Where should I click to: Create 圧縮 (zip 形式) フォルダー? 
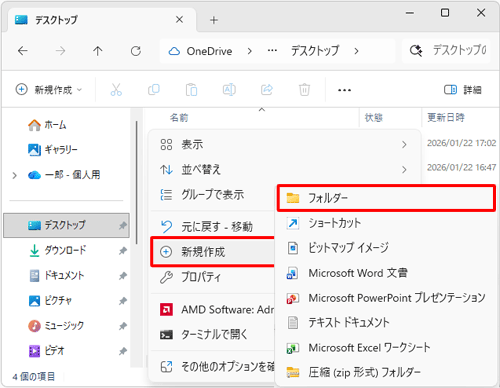[x=386, y=372]
